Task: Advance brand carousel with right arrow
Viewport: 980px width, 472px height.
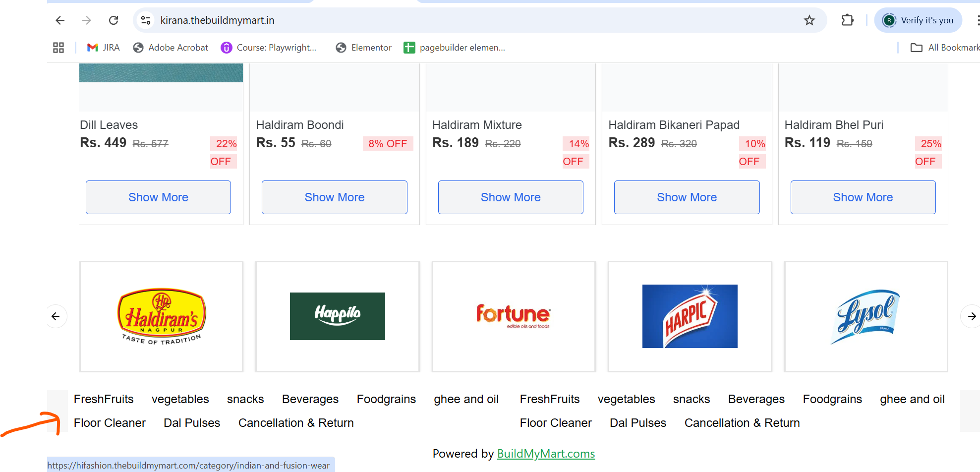Action: tap(971, 316)
